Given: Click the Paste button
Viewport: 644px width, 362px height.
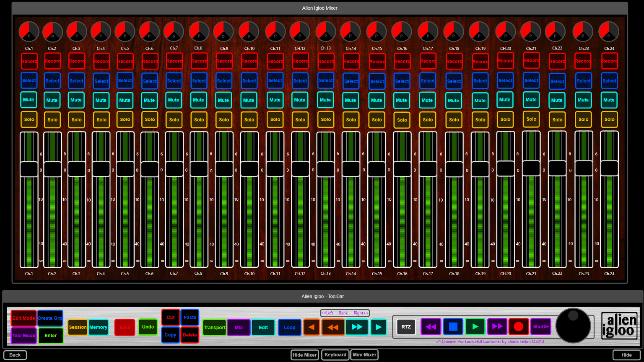Looking at the screenshot, I should click(190, 318).
